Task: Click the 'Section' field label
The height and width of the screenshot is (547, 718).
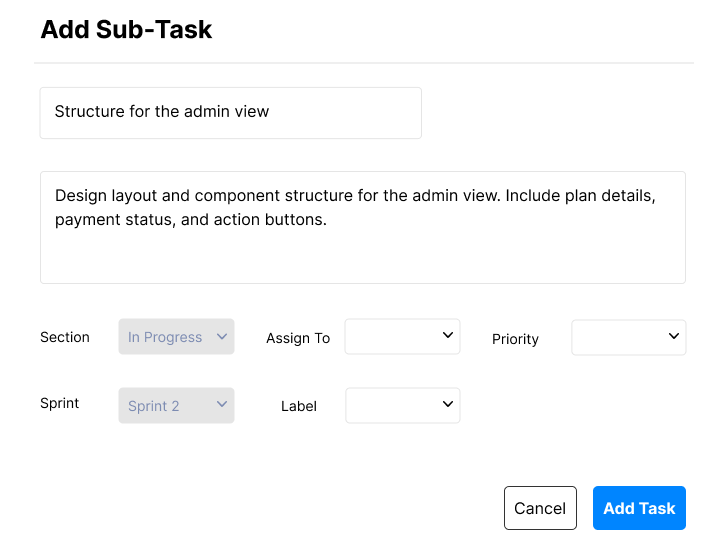Action: tap(65, 337)
